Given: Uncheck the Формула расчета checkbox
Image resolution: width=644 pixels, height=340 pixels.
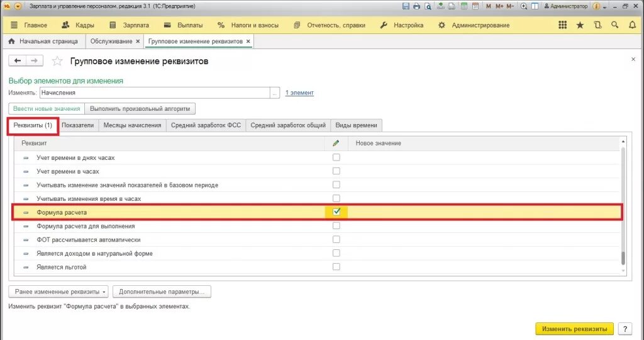Looking at the screenshot, I should pyautogui.click(x=336, y=212).
